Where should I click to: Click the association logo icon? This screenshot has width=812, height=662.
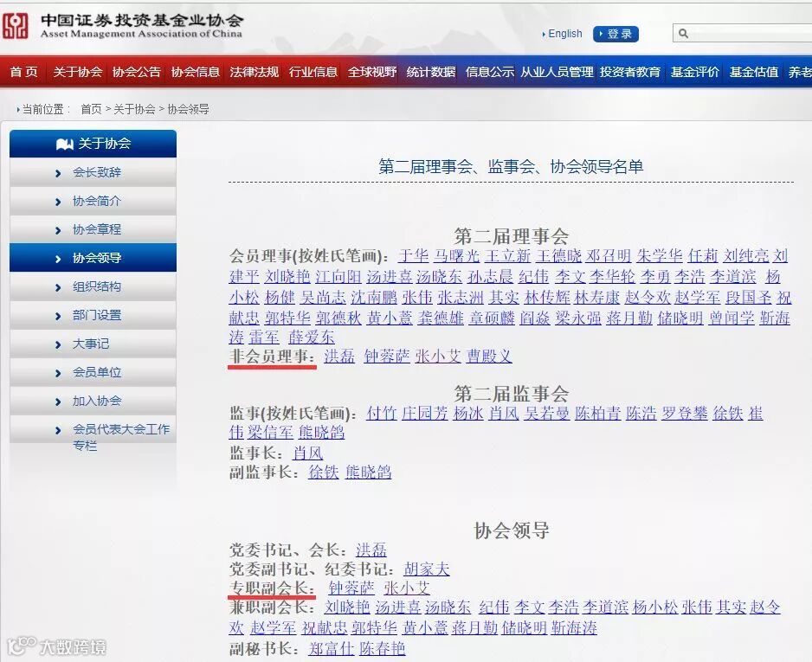point(15,26)
